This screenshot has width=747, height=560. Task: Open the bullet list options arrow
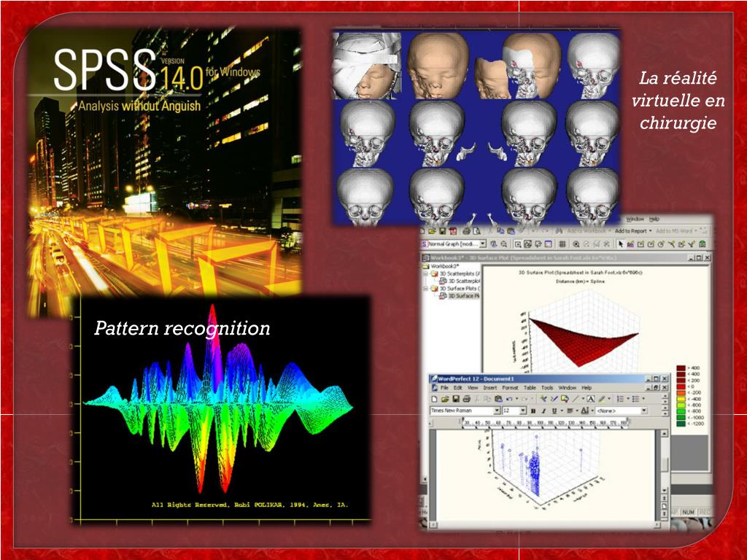coord(642,399)
